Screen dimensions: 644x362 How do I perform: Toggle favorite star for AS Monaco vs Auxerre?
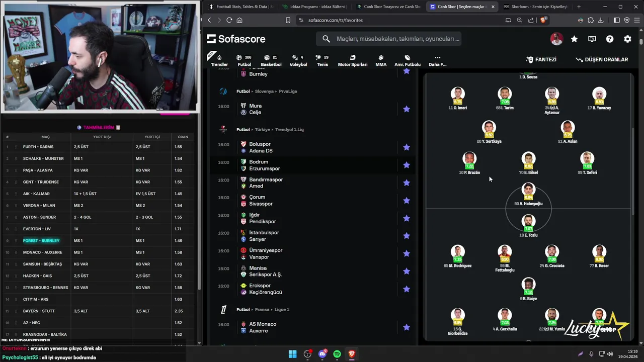(407, 327)
